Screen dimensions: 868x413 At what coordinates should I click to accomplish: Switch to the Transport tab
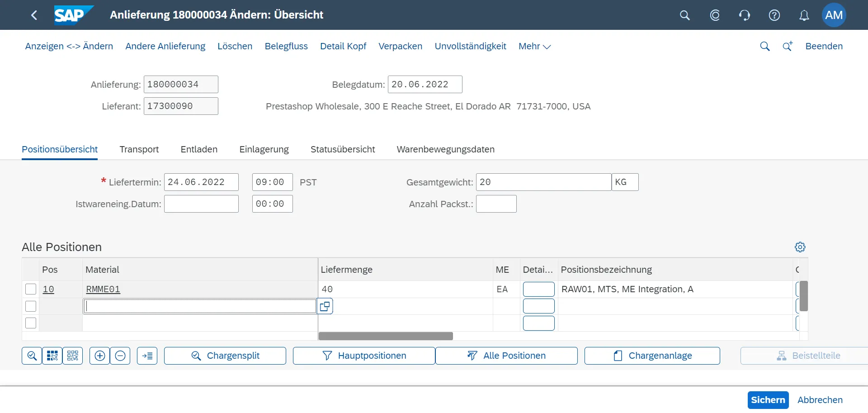(x=139, y=149)
